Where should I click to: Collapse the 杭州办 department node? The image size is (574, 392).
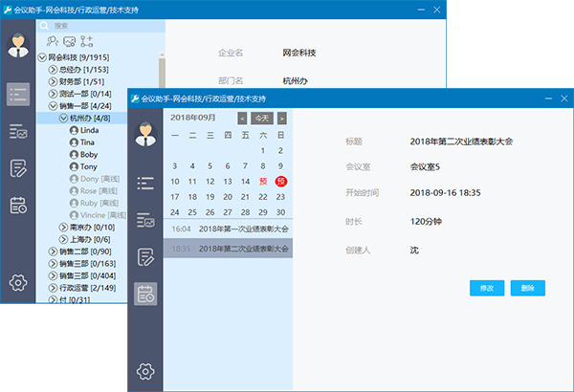point(64,118)
